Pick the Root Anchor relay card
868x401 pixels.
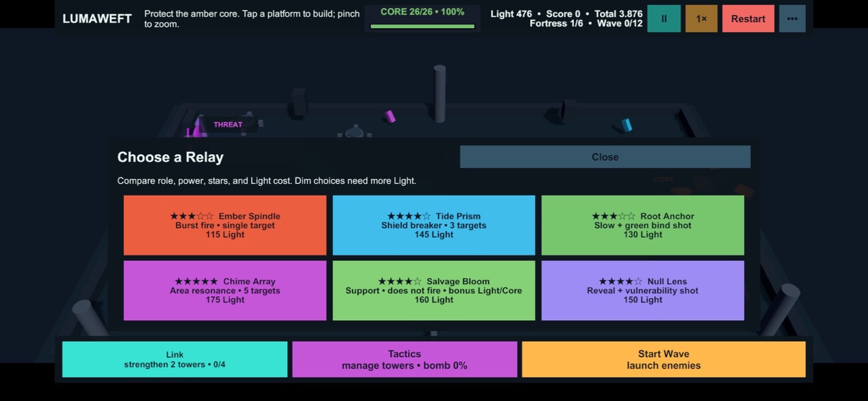pos(643,225)
